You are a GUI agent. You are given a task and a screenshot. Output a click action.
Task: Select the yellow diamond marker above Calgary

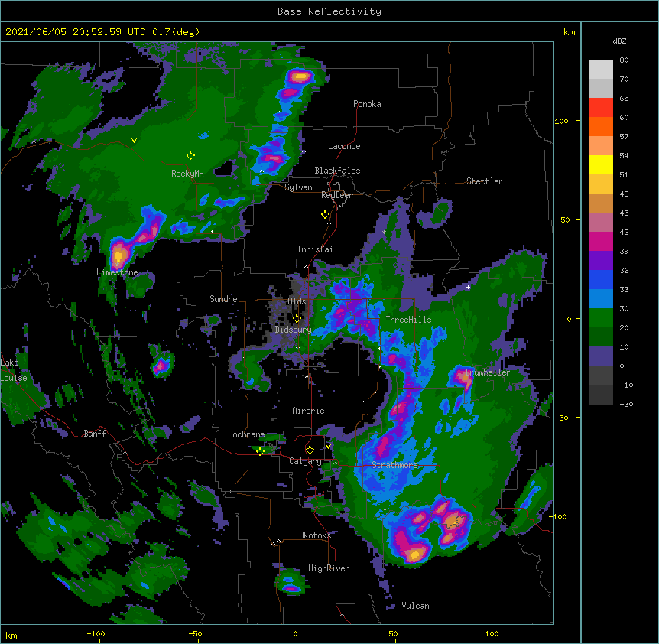[x=310, y=450]
